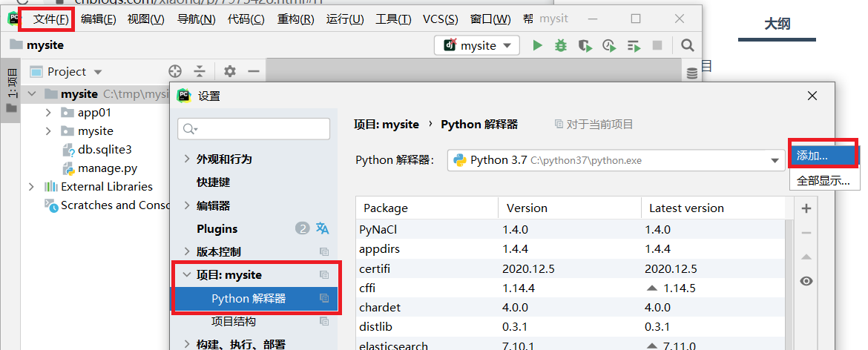Select the PyNaCl package row
The image size is (868, 350).
pos(571,229)
